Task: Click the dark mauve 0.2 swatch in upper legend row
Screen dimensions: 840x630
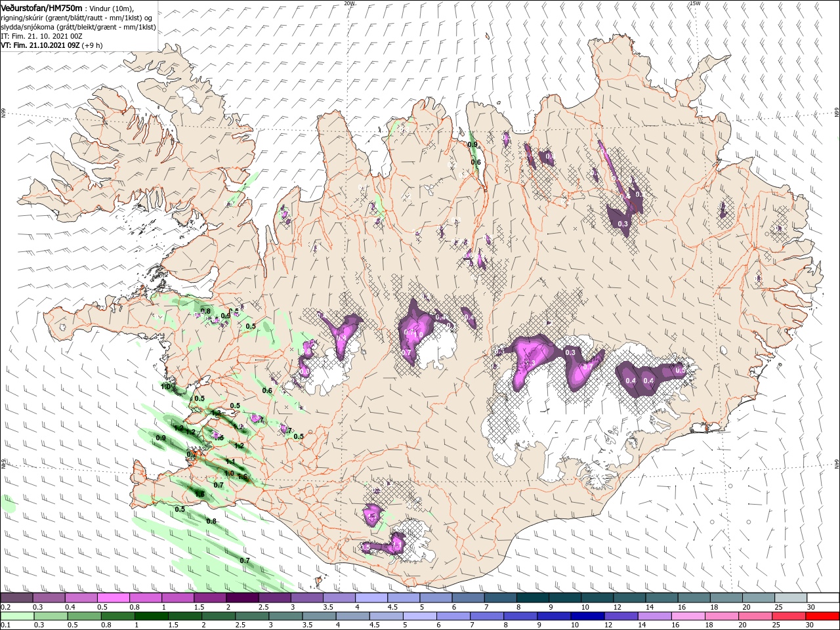Action: click(16, 598)
